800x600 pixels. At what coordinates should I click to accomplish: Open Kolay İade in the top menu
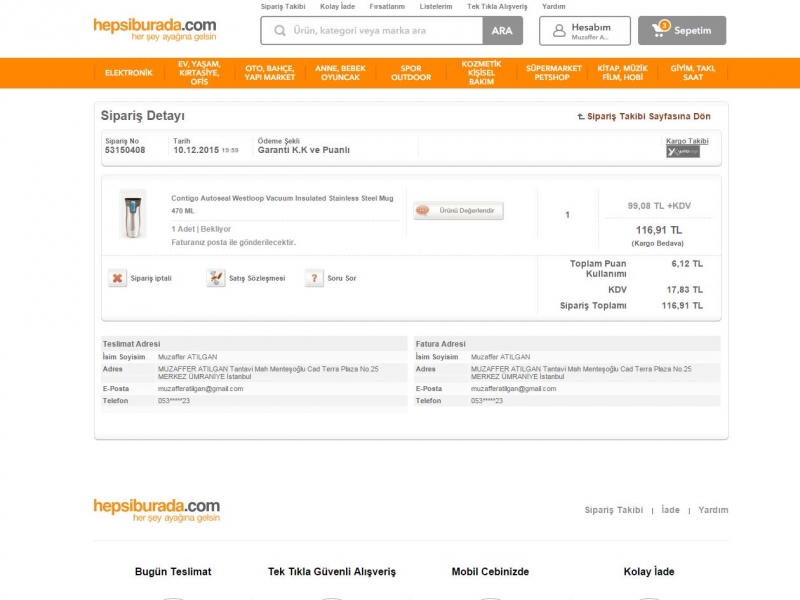click(x=337, y=7)
